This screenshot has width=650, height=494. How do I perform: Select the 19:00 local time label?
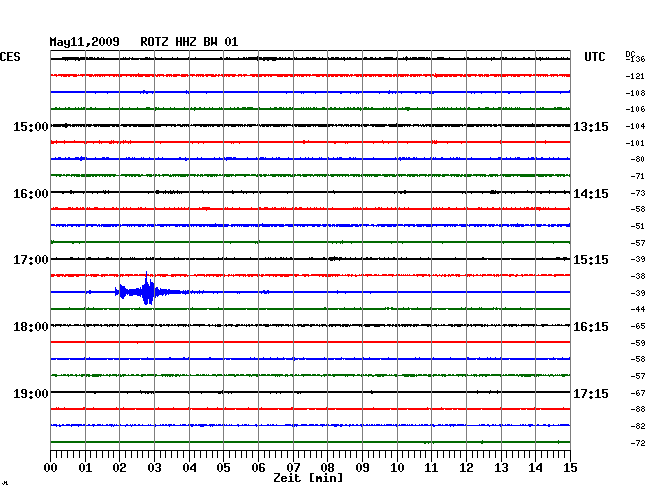click(x=31, y=393)
